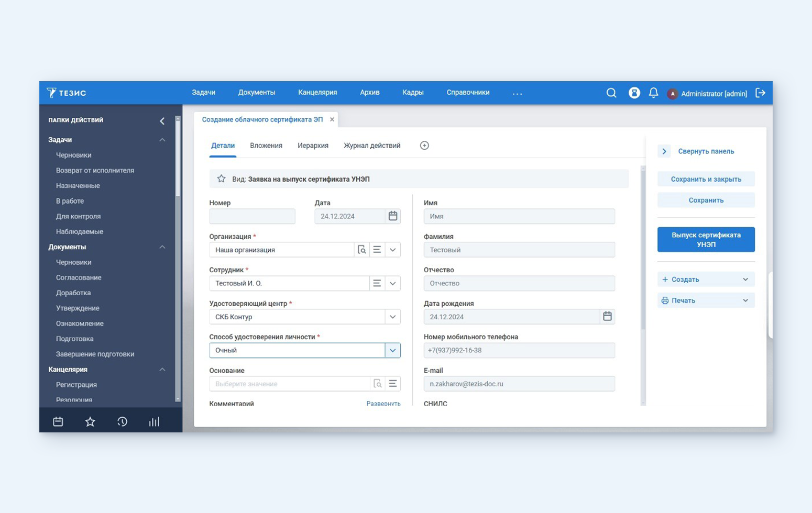Expand the Создать dropdown button
812x513 pixels.
click(x=706, y=280)
